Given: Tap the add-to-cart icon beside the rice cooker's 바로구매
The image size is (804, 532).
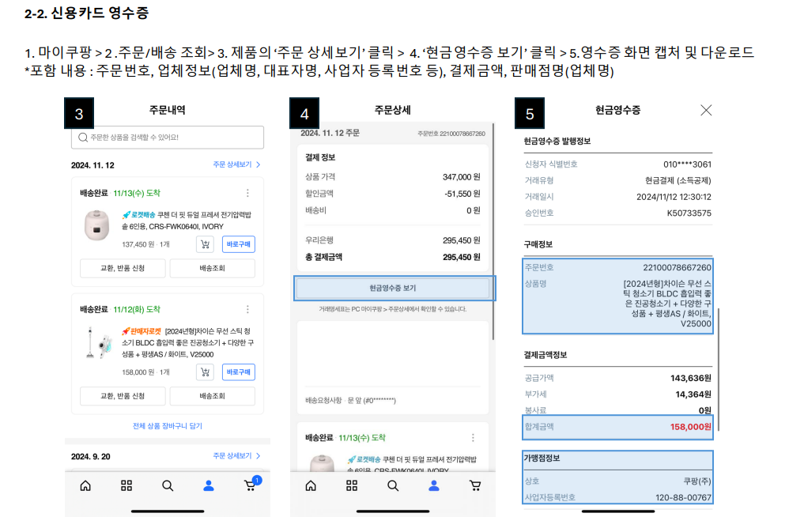Looking at the screenshot, I should point(204,243).
